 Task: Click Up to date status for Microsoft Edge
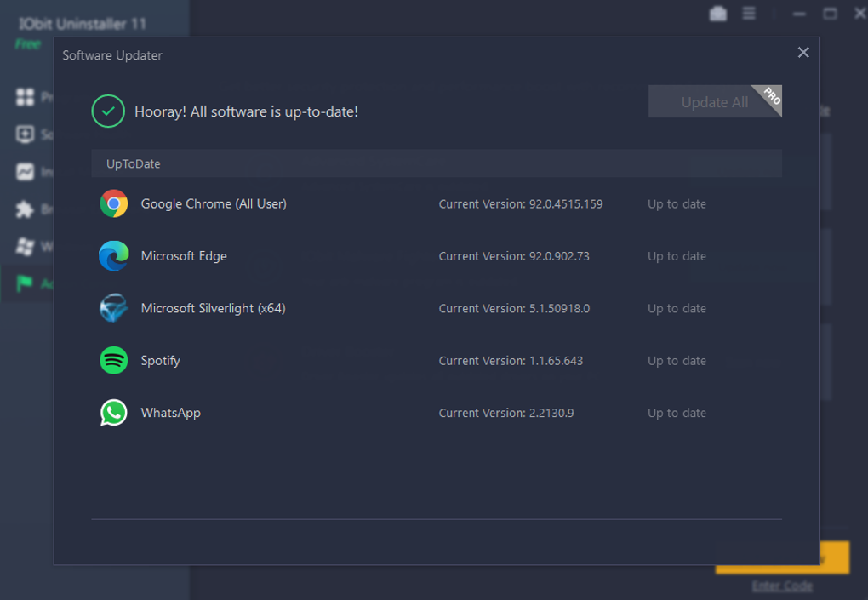pyautogui.click(x=677, y=256)
